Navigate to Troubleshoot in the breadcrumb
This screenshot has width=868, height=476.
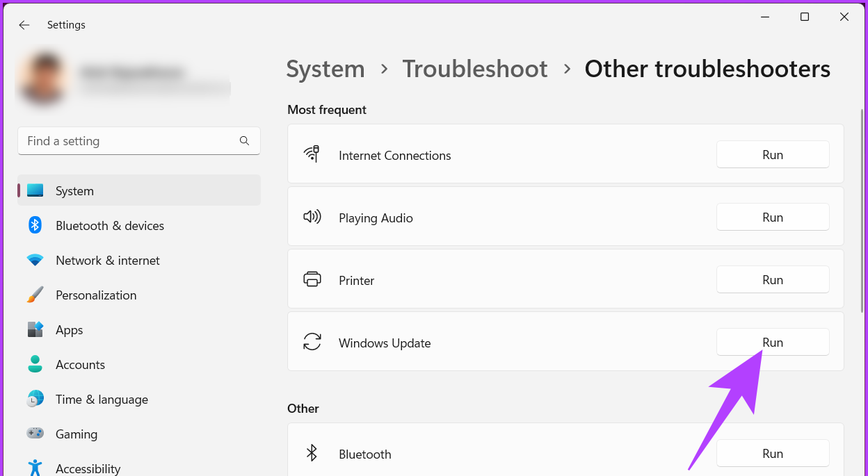pos(475,69)
